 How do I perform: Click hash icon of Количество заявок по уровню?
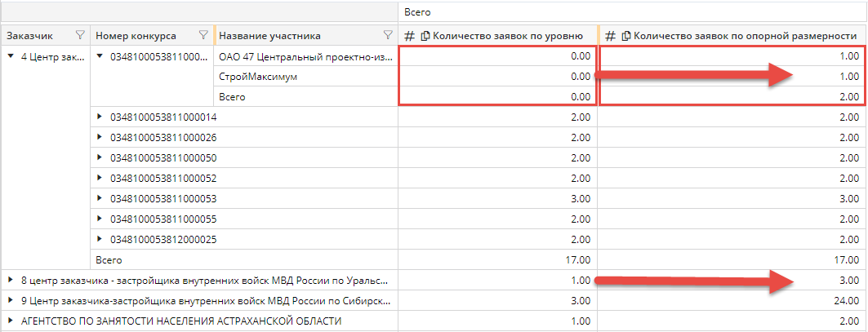click(x=411, y=36)
